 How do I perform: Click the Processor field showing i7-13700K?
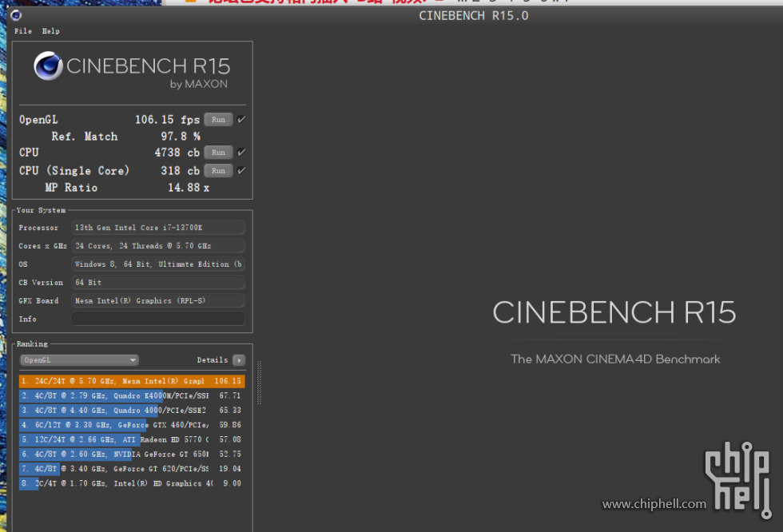click(158, 228)
